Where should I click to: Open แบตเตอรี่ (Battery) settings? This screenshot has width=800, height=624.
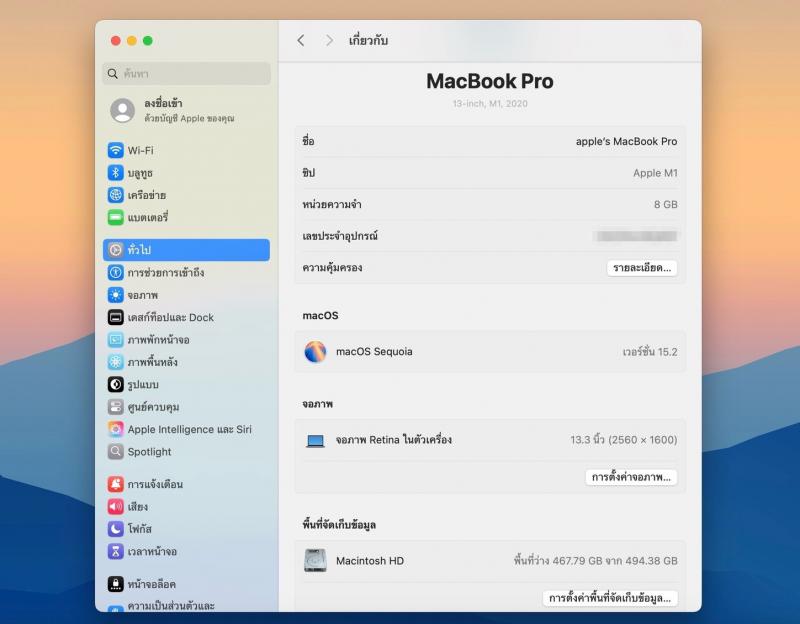[186, 217]
